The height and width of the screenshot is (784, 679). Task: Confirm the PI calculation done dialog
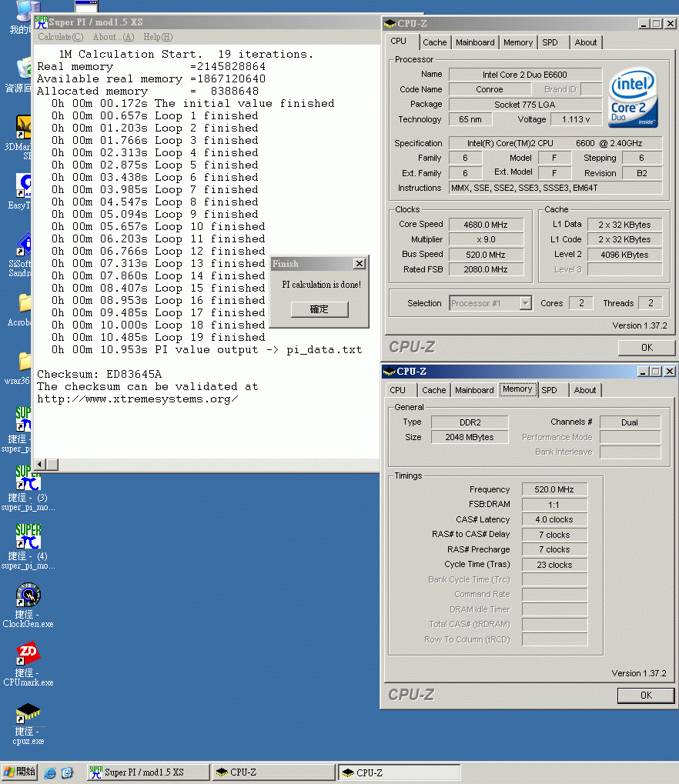(x=319, y=309)
